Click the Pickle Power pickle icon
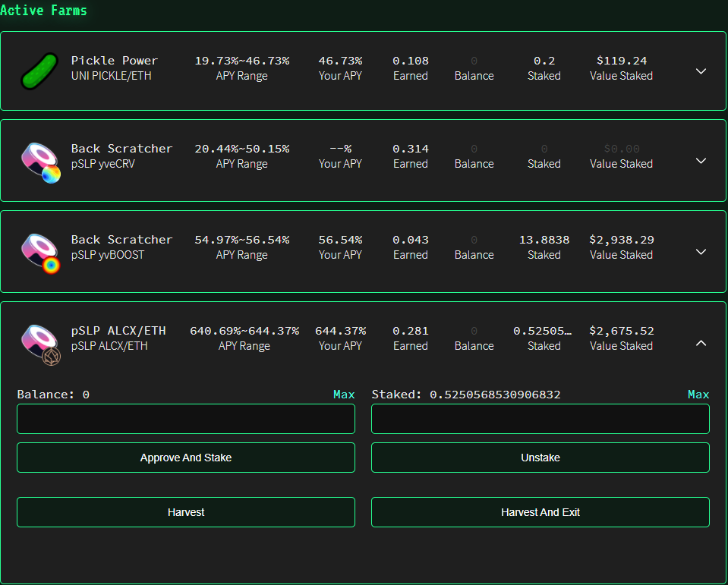The width and height of the screenshot is (728, 585). tap(39, 71)
